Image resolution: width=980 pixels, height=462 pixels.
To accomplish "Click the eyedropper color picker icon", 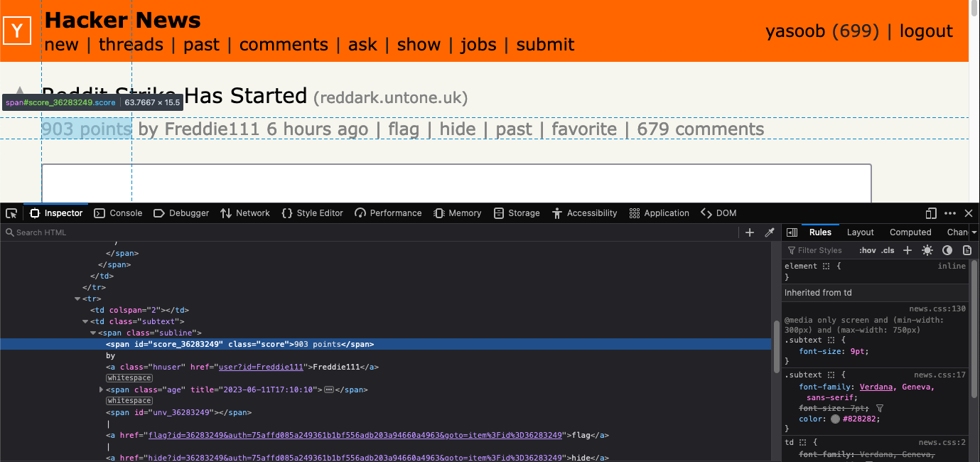I will (x=769, y=232).
